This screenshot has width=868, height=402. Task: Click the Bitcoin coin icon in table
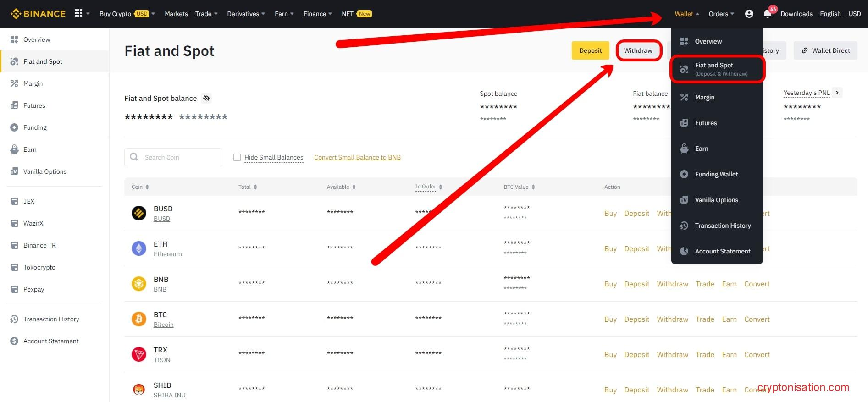point(139,319)
